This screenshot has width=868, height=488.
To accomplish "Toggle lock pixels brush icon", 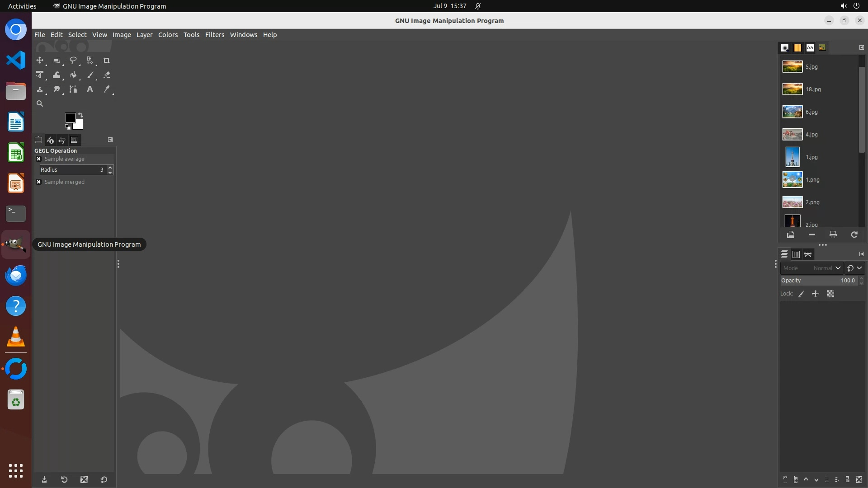I will click(x=801, y=294).
